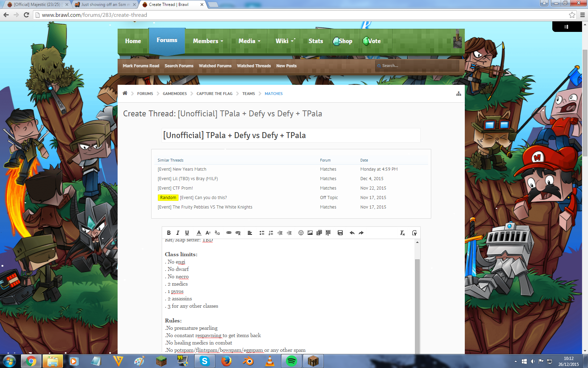Screen dimensions: 588x368
Task: Navigate to TEAMS breadcrumb
Action: (248, 94)
